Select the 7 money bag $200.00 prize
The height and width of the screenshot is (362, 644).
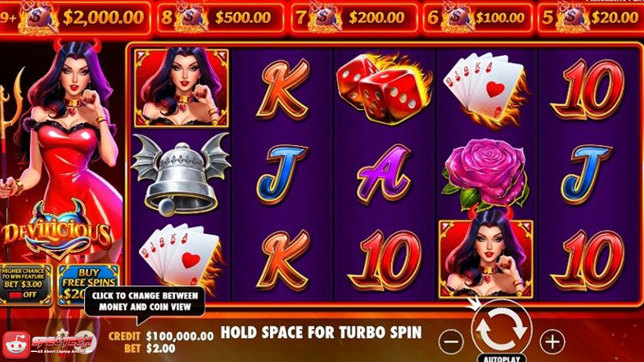click(354, 17)
